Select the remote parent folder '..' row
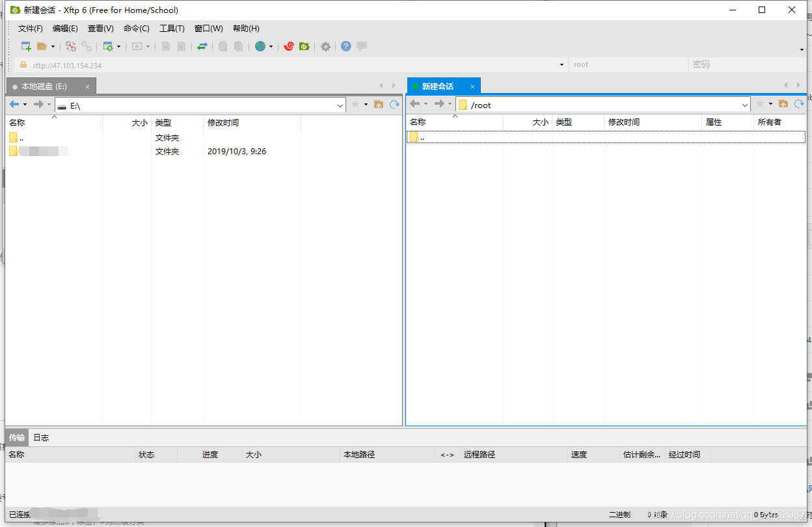Image resolution: width=812 pixels, height=527 pixels. tap(606, 137)
